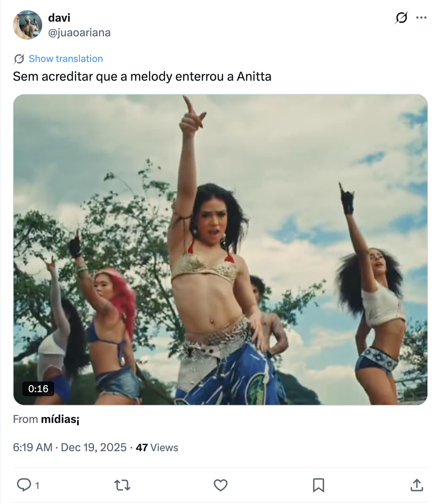Click the reply speech bubble icon
This screenshot has height=504, width=438.
(24, 485)
